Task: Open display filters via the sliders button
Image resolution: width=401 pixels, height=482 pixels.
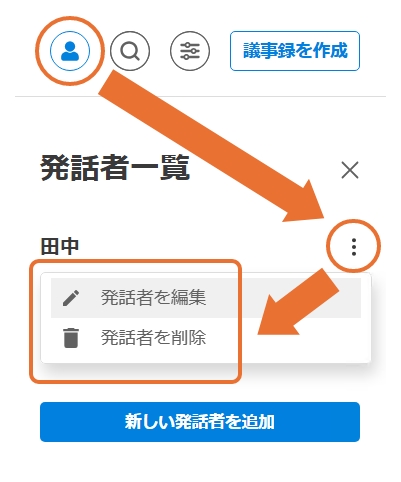Action: (x=190, y=51)
